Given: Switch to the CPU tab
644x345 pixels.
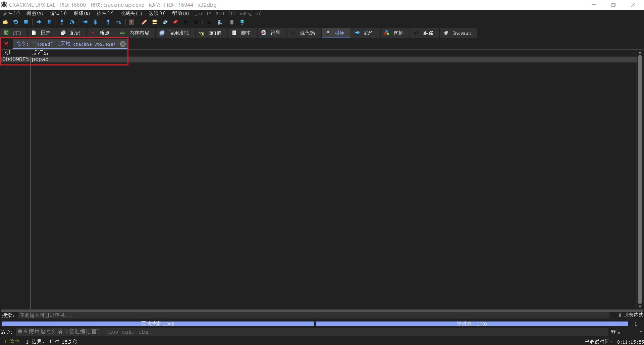Looking at the screenshot, I should pos(13,33).
